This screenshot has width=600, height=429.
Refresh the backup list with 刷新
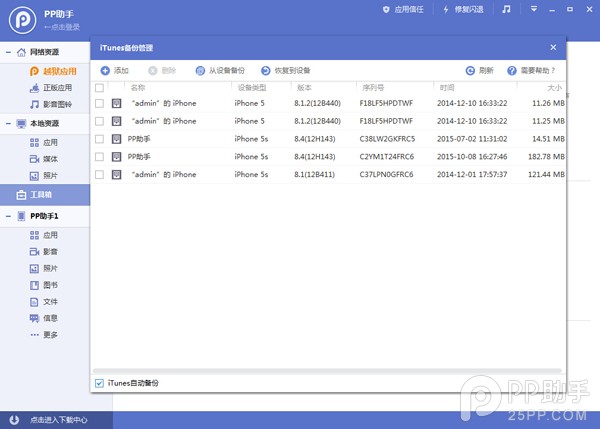click(479, 71)
